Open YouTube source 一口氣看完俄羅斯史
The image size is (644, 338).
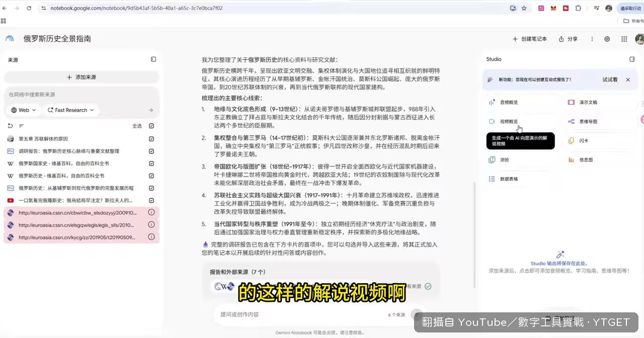pos(75,200)
